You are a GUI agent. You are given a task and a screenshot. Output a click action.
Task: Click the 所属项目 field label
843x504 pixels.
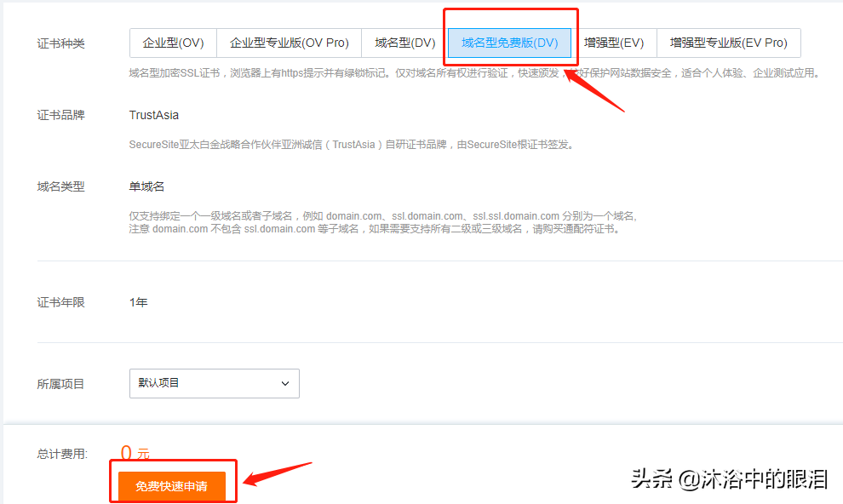(x=61, y=384)
